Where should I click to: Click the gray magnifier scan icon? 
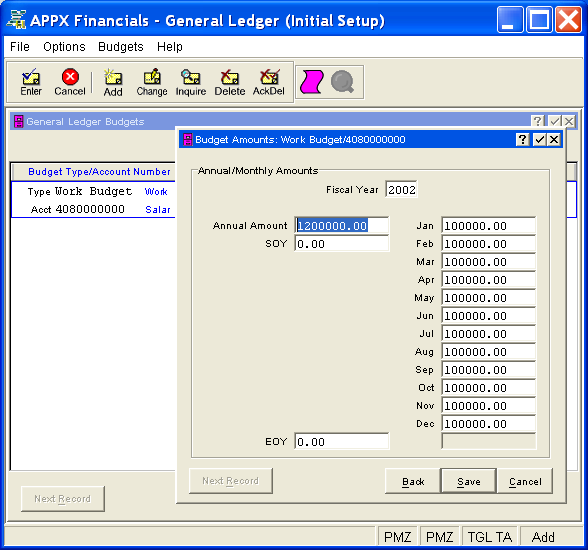tap(342, 81)
